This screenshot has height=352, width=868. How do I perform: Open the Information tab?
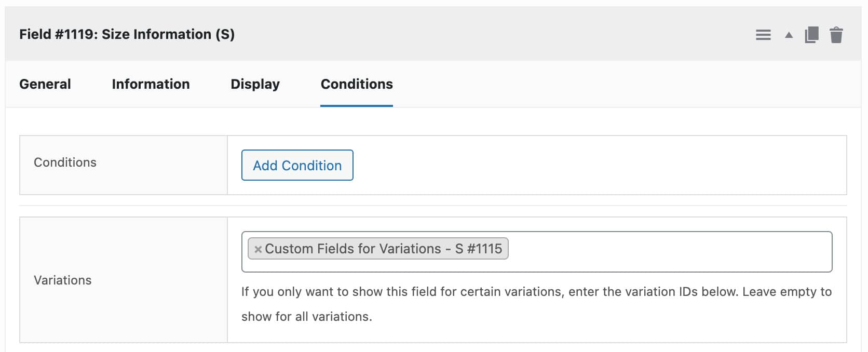coord(150,84)
